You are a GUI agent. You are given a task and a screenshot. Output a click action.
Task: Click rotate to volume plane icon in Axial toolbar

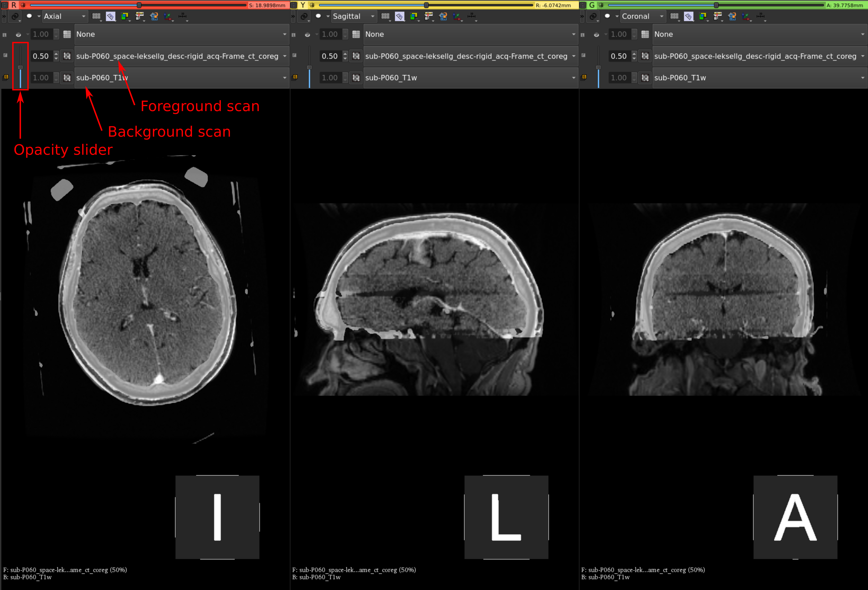coord(154,16)
